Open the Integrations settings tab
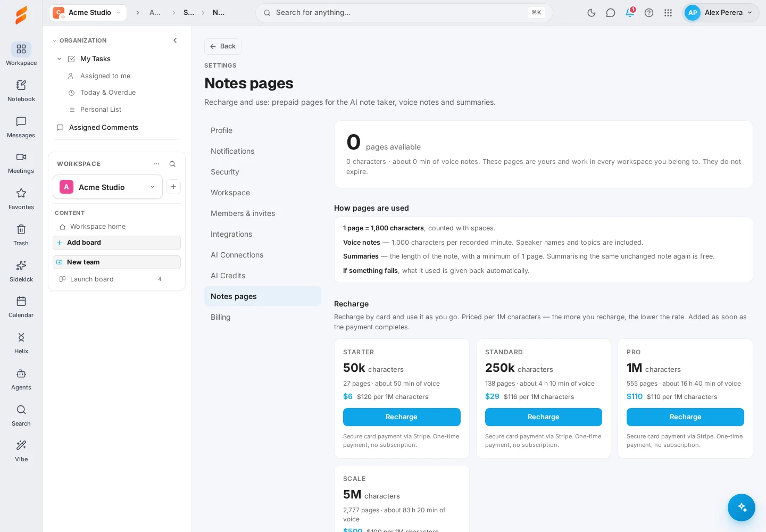The image size is (766, 532). (x=263, y=234)
